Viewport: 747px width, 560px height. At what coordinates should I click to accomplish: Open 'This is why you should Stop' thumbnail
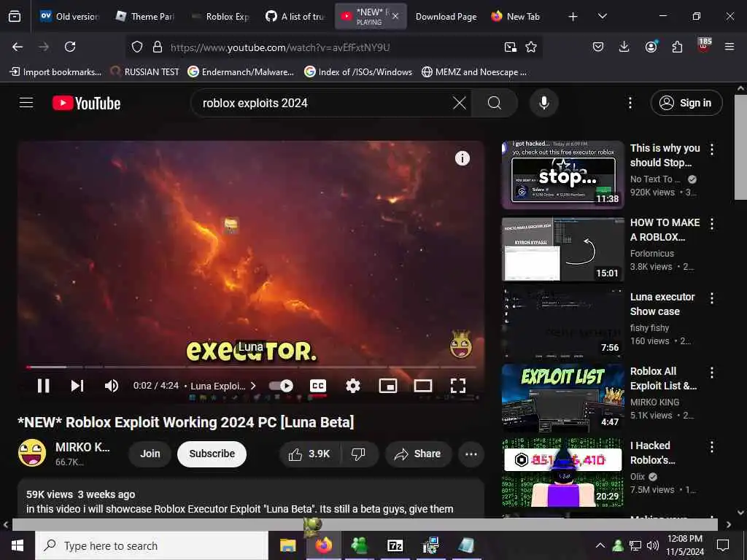(x=562, y=174)
